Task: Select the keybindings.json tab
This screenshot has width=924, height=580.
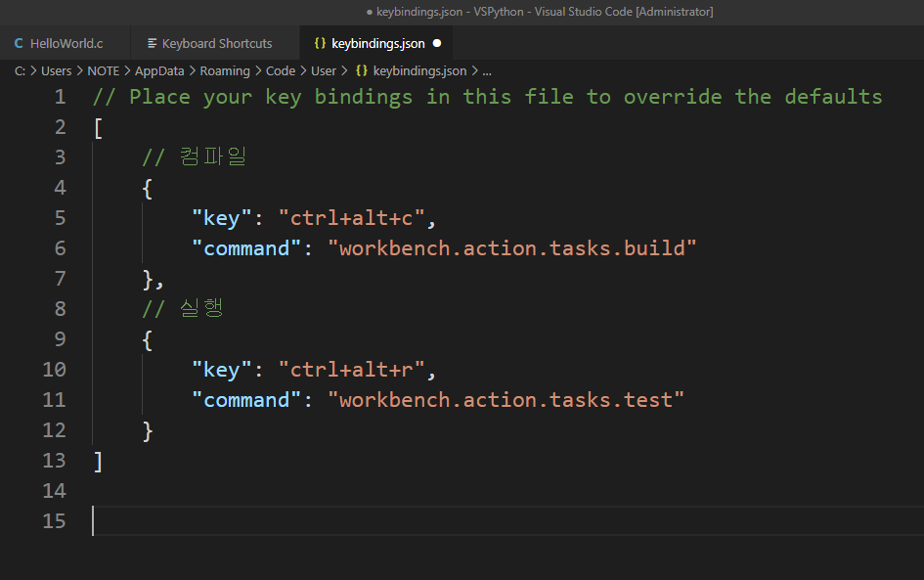Action: (377, 43)
